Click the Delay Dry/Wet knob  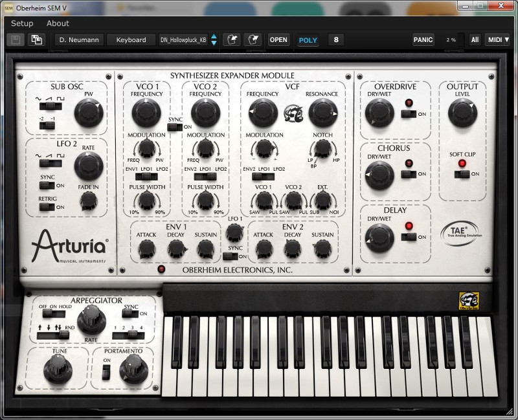point(379,238)
